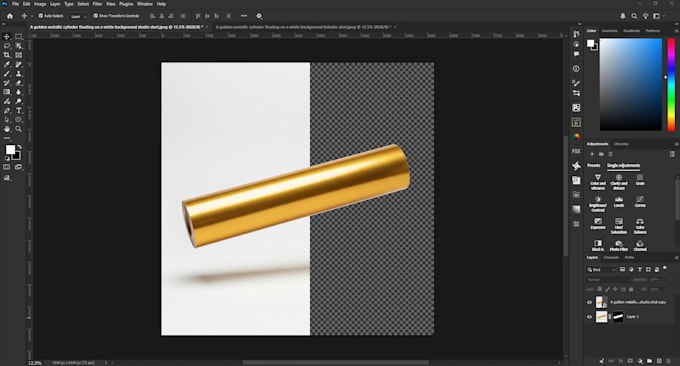Toggle Quick Mask mode

point(7,167)
